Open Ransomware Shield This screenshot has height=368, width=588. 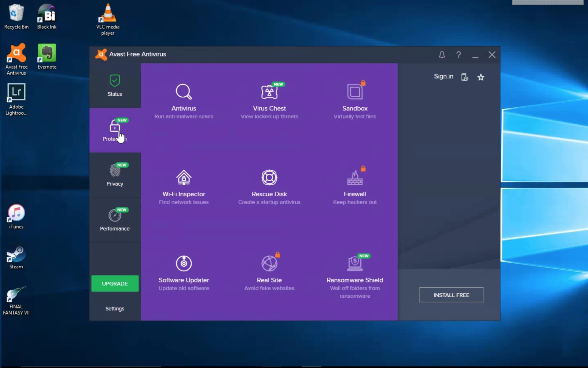pos(355,276)
